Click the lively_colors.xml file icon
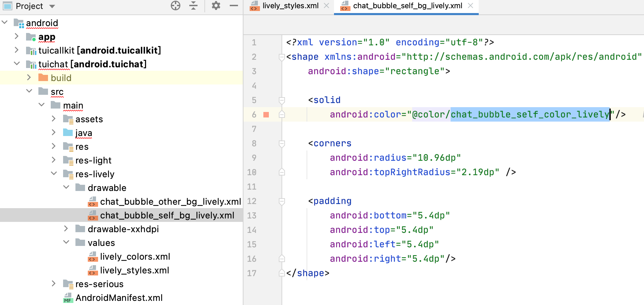 [x=93, y=257]
